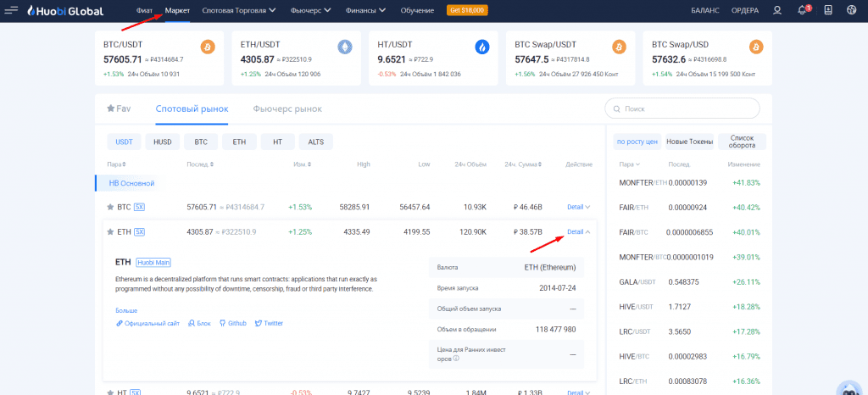Click the Huobi Global logo
This screenshot has height=395, width=868.
click(67, 10)
